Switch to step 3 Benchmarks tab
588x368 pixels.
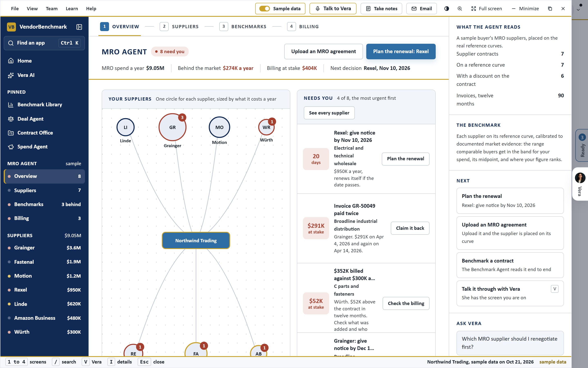(x=243, y=27)
